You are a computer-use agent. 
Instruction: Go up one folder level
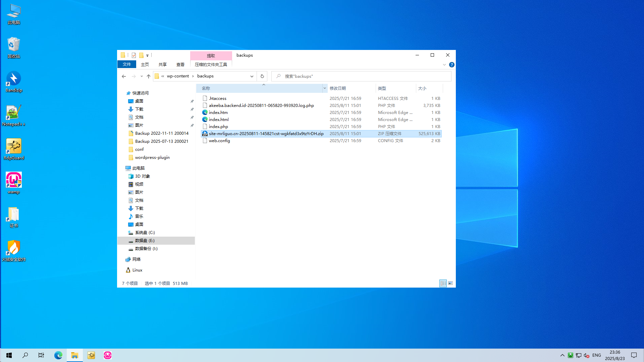[x=149, y=76]
